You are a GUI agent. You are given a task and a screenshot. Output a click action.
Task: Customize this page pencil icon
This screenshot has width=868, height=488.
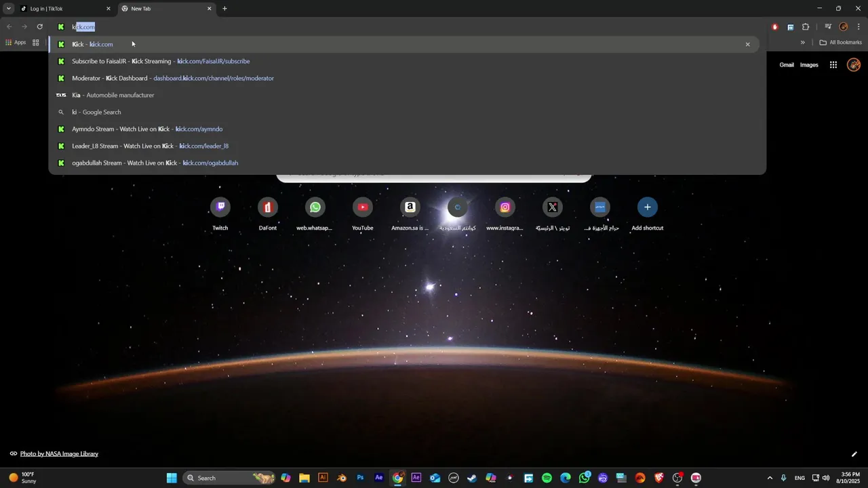[x=854, y=454]
